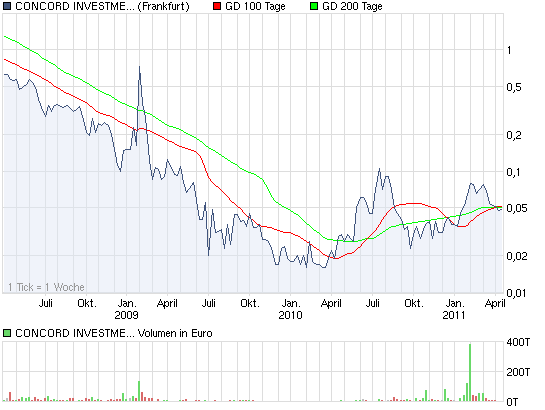This screenshot has width=545, height=410.
Task: Click the price axis value 0,2
Action: [514, 135]
